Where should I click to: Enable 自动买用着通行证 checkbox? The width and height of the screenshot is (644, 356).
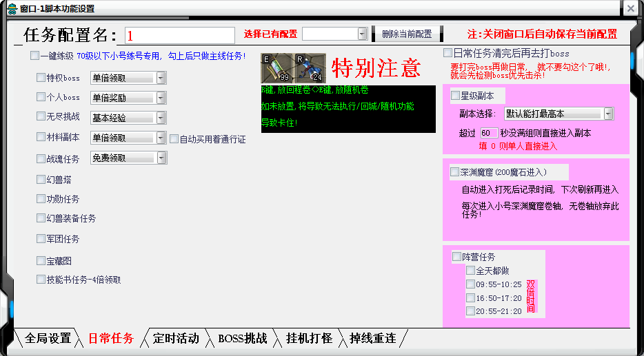[174, 139]
